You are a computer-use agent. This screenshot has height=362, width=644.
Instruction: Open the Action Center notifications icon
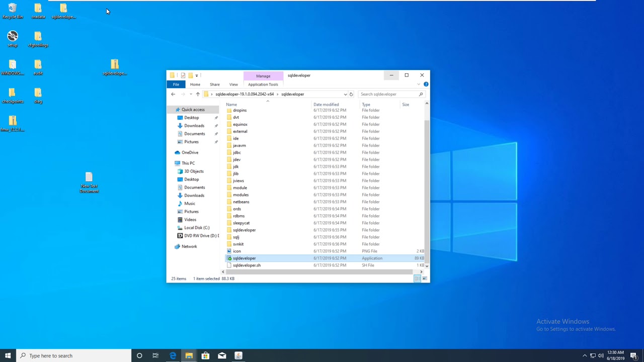[634, 355]
